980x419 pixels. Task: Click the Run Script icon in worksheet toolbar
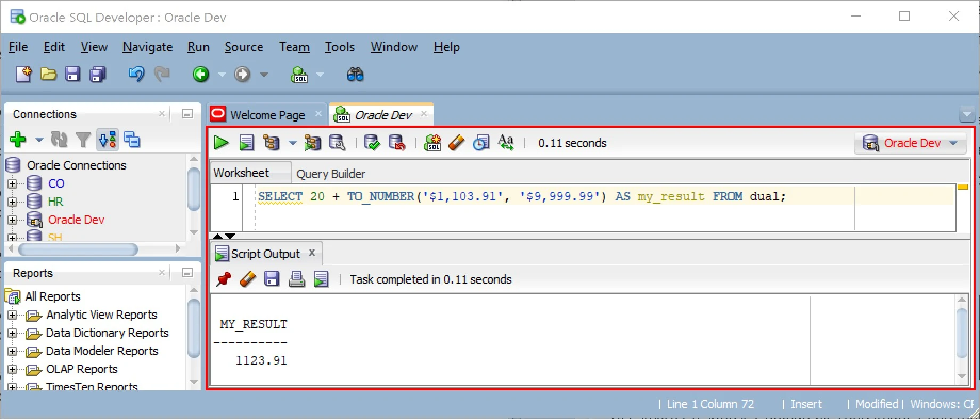(x=246, y=143)
